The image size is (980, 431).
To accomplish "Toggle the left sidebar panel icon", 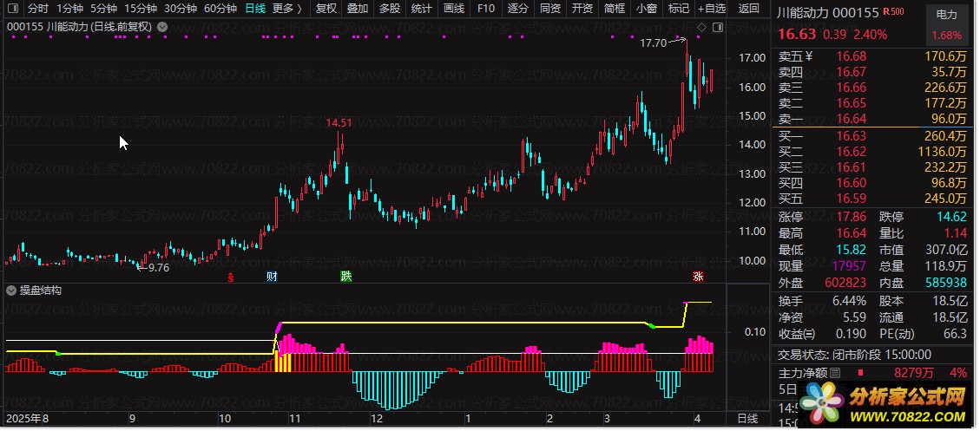I will click(14, 9).
